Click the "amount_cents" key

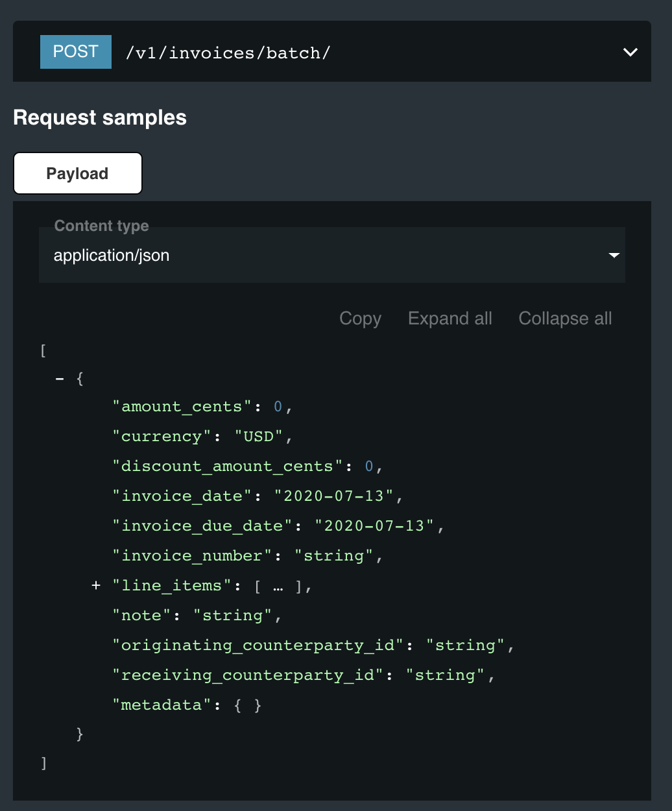click(182, 407)
